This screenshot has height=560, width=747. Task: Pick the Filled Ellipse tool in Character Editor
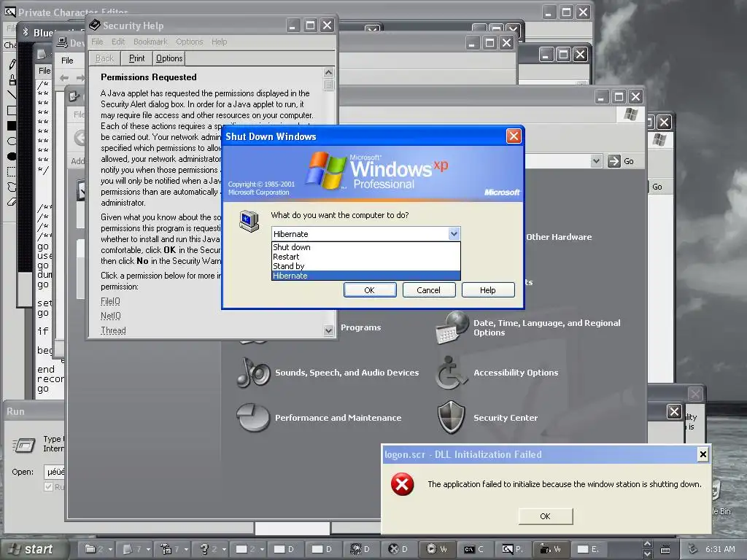tap(12, 156)
